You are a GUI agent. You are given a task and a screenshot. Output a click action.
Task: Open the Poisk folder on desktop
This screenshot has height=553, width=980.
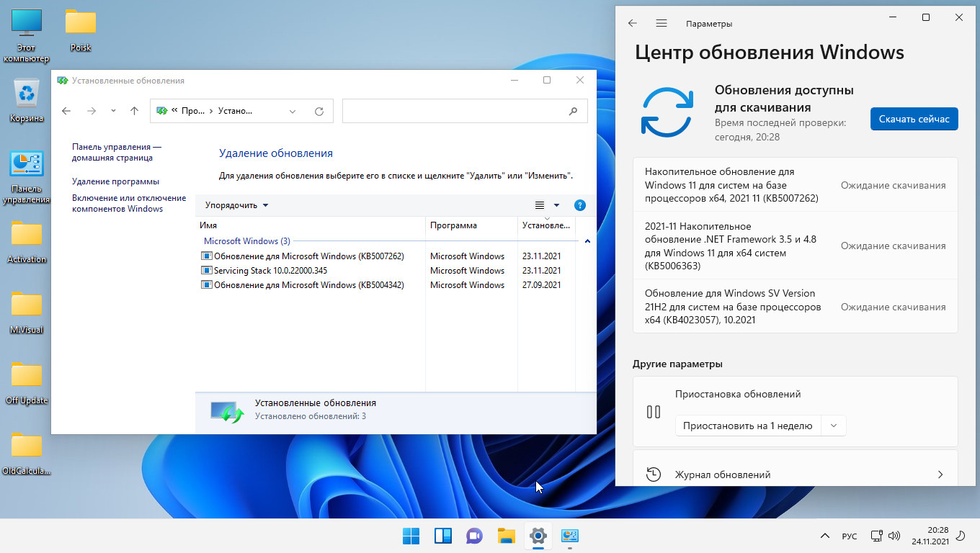pyautogui.click(x=81, y=31)
